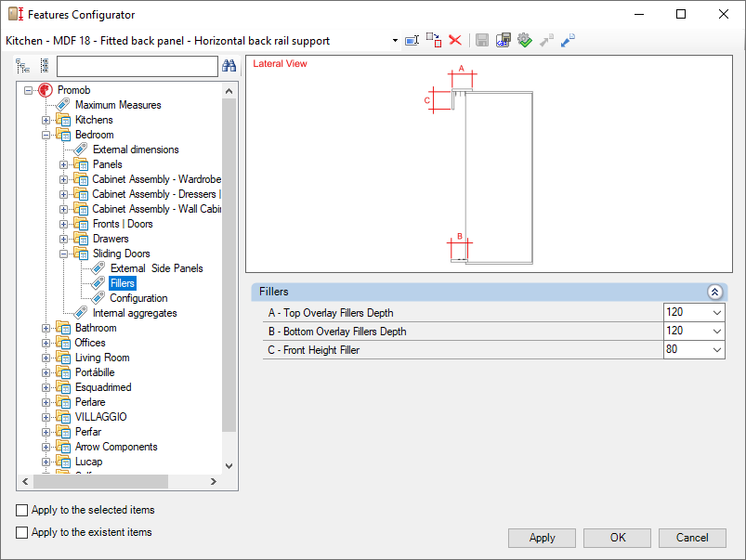Click the Maximum Measures tag icon
The width and height of the screenshot is (746, 560).
tap(63, 105)
